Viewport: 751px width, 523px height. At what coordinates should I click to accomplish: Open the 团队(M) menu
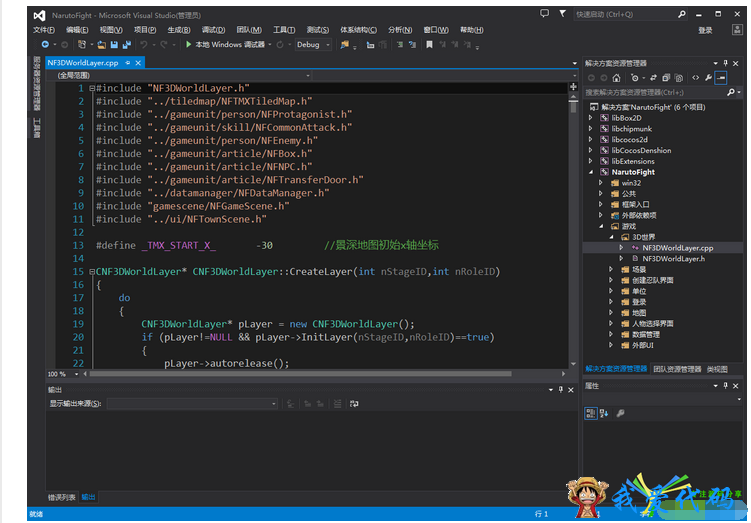click(x=249, y=30)
